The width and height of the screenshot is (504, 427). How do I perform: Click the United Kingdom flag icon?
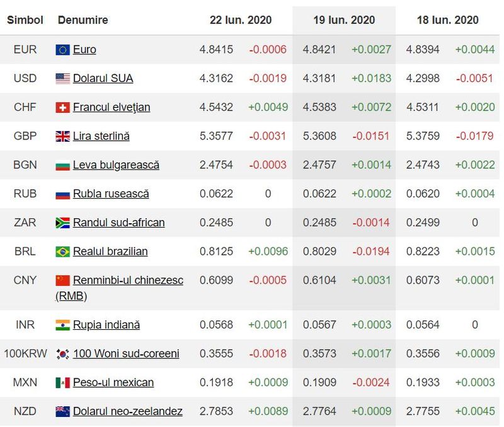point(62,136)
